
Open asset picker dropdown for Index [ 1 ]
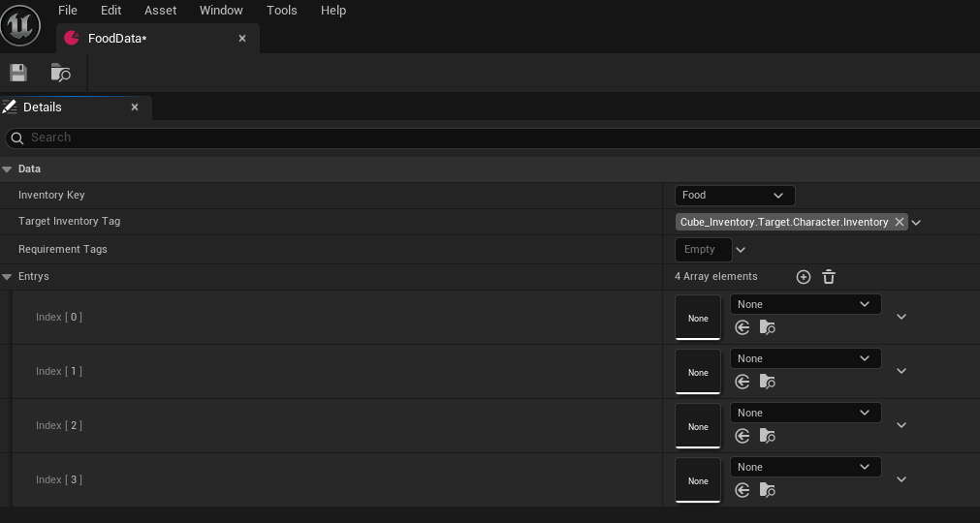coord(806,359)
